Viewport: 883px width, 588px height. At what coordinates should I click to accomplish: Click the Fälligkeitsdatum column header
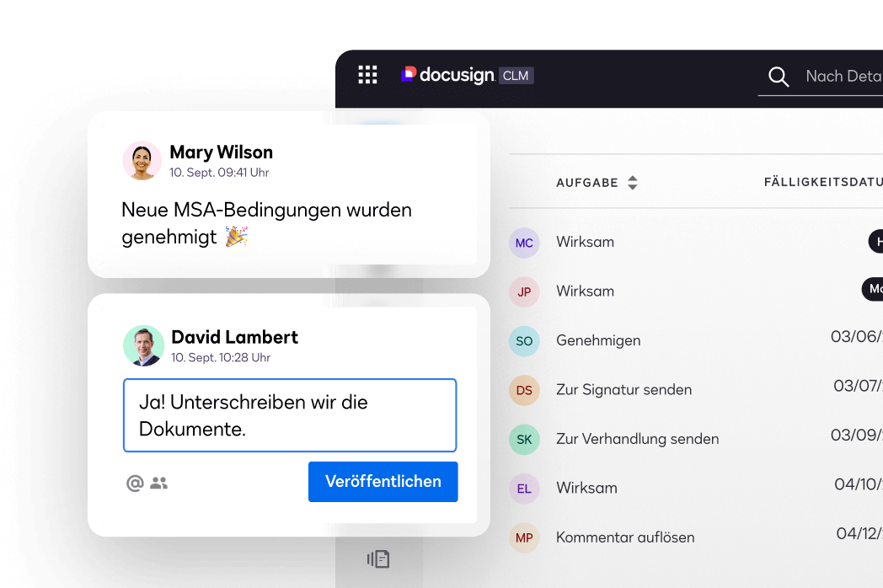pyautogui.click(x=822, y=182)
